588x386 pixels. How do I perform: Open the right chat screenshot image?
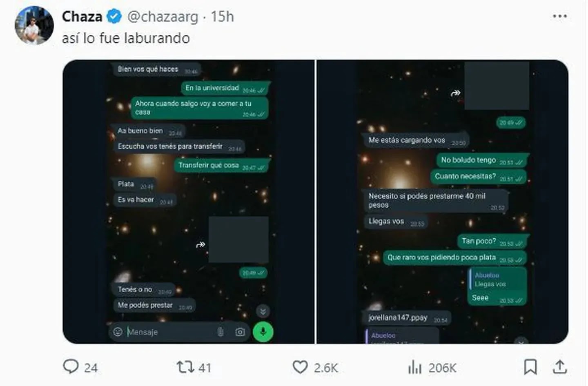point(443,202)
